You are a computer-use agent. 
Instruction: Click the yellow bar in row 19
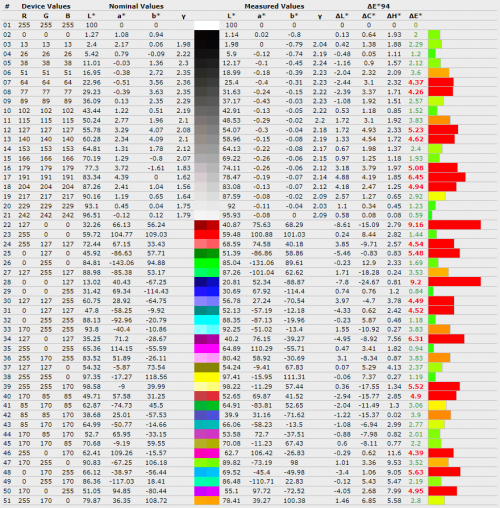tap(437, 196)
